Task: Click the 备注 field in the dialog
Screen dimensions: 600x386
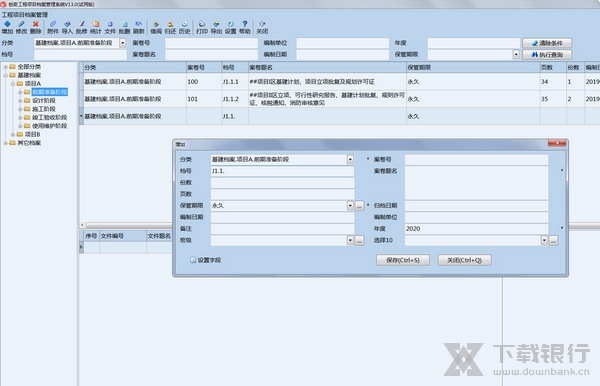Action: [282, 229]
